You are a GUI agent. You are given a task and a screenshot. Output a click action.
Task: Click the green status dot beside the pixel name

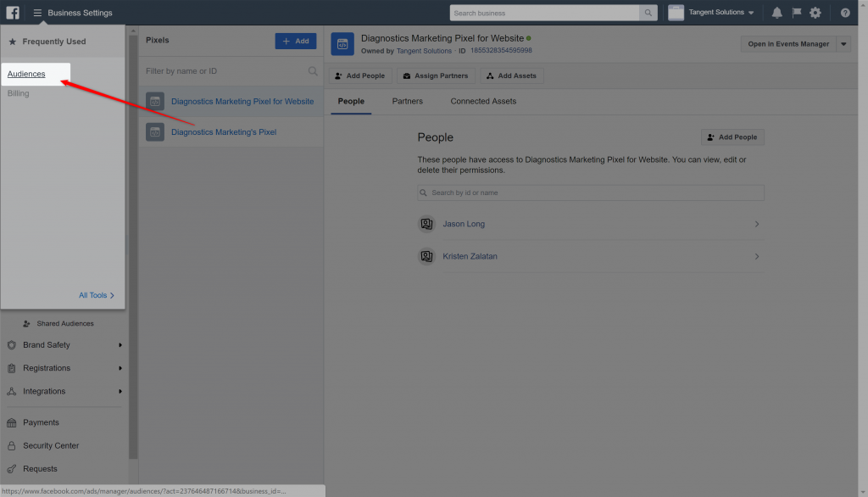(529, 38)
